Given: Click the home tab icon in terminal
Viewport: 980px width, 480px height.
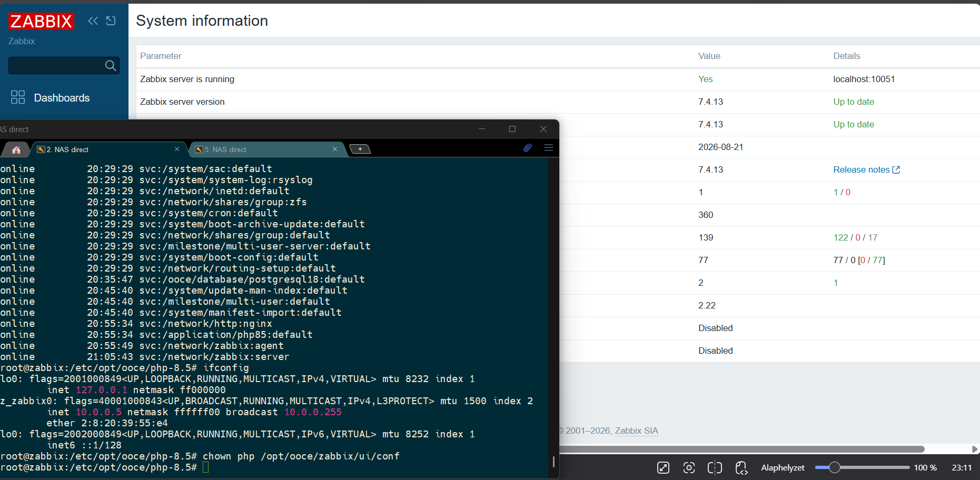Looking at the screenshot, I should (16, 149).
